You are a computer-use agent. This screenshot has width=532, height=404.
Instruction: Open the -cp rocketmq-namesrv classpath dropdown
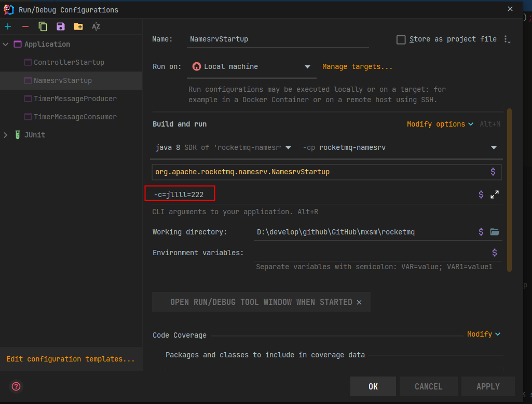click(400, 148)
